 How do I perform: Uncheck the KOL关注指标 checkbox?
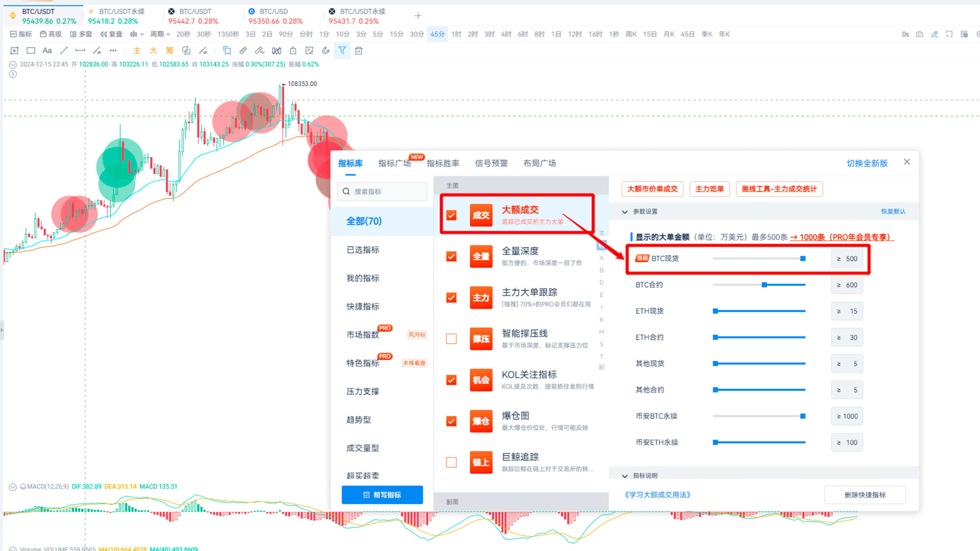(x=451, y=380)
